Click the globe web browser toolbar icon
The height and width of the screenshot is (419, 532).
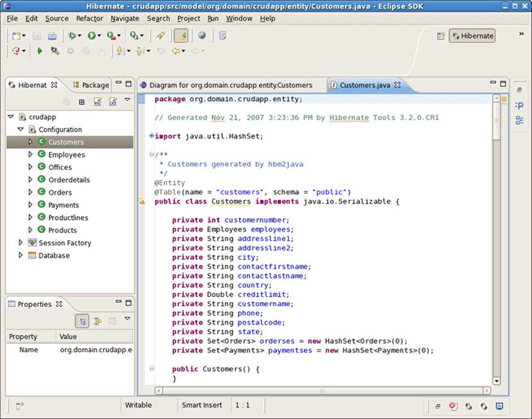[x=202, y=36]
